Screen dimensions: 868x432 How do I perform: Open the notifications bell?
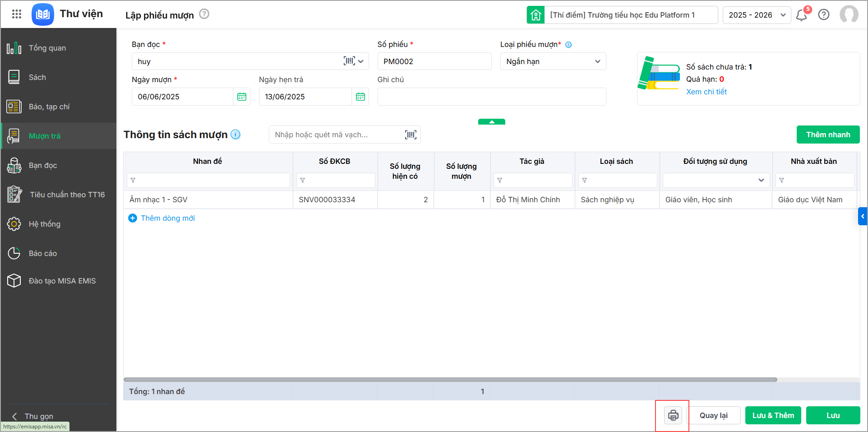802,15
